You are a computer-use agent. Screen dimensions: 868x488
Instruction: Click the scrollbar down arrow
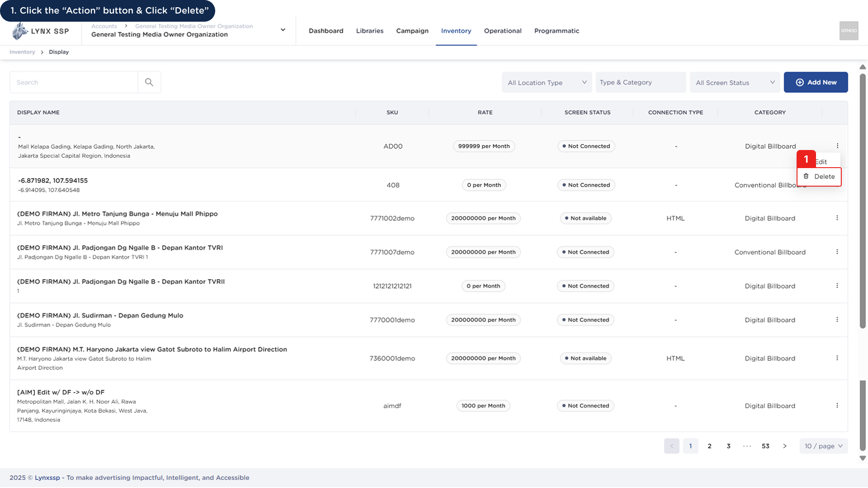click(863, 458)
